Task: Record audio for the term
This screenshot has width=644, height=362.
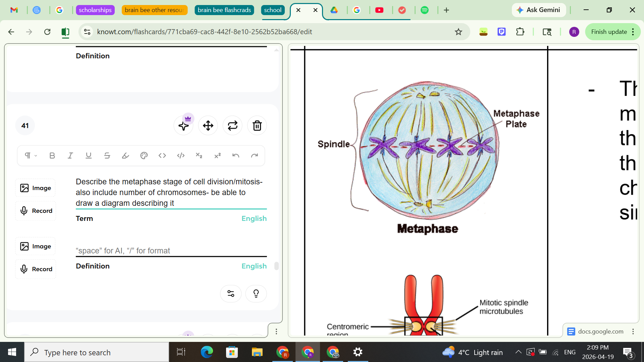Action: pyautogui.click(x=35, y=210)
